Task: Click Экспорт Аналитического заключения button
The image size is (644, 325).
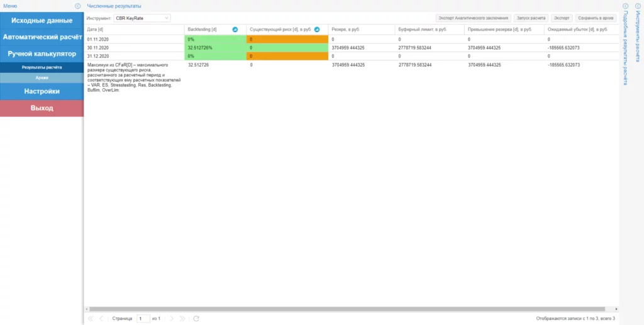Action: (x=472, y=18)
